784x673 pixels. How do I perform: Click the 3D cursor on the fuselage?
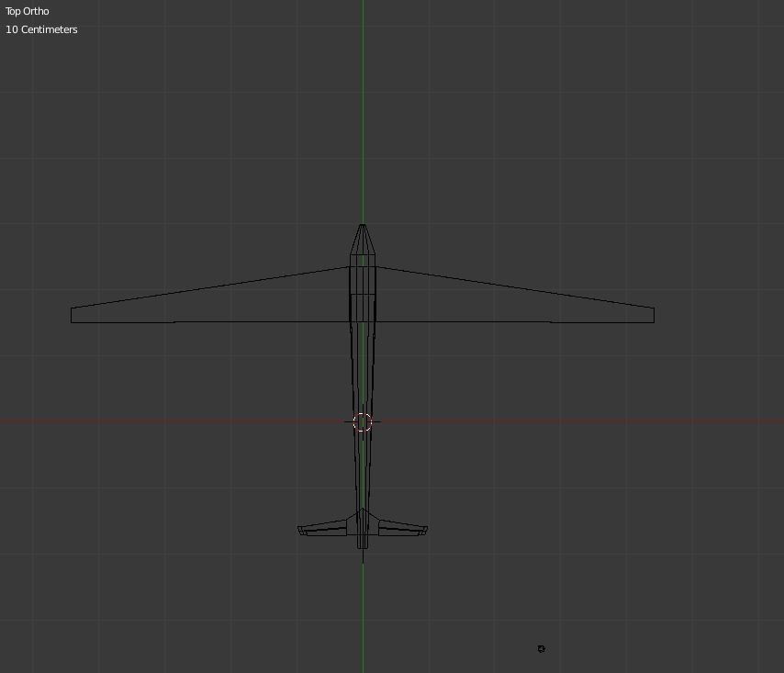[363, 422]
